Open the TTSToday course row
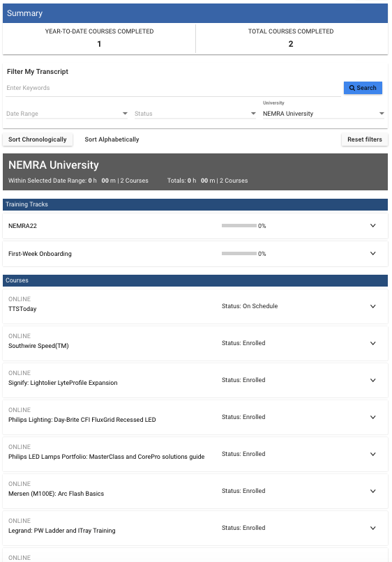This screenshot has height=562, width=392. [195, 306]
